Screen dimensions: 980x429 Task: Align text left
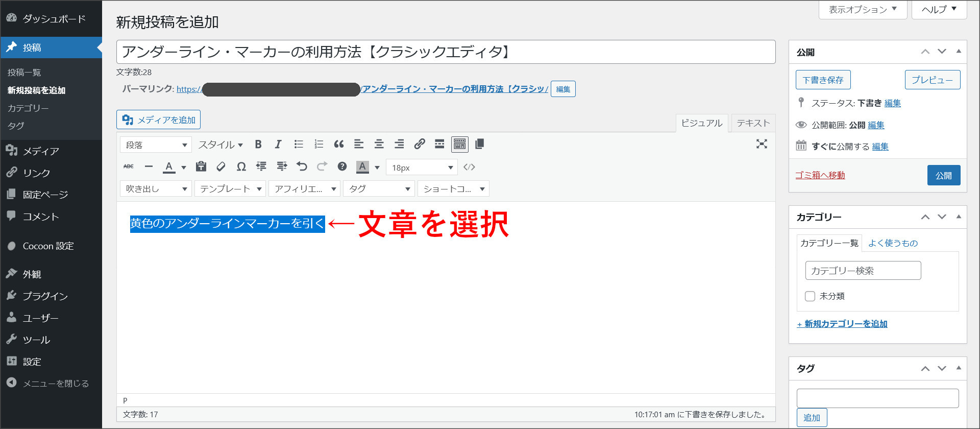359,145
